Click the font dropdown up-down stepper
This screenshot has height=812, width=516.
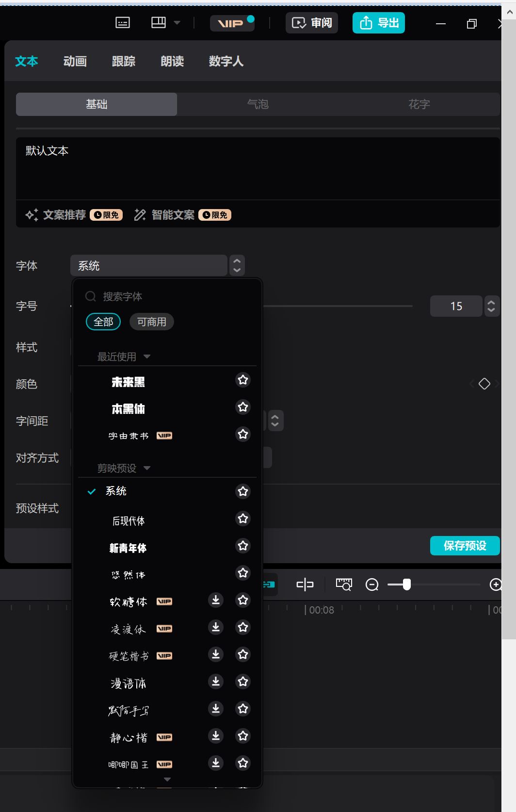tap(237, 265)
